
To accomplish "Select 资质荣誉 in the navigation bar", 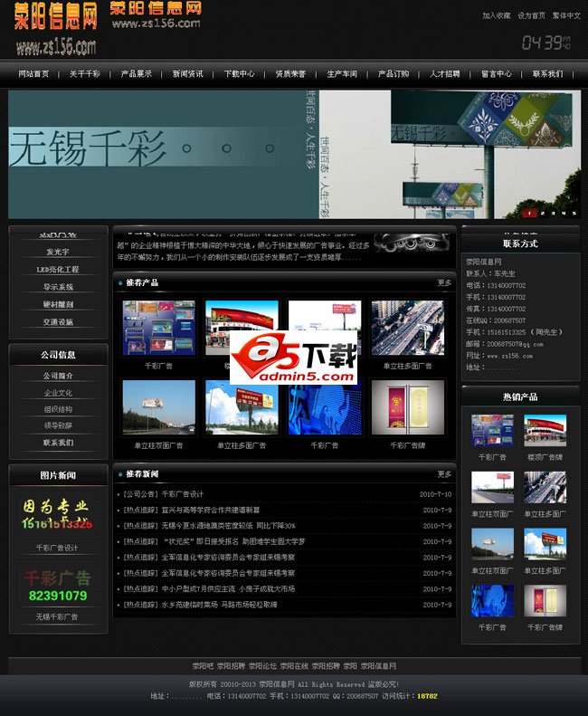I will 290,74.
